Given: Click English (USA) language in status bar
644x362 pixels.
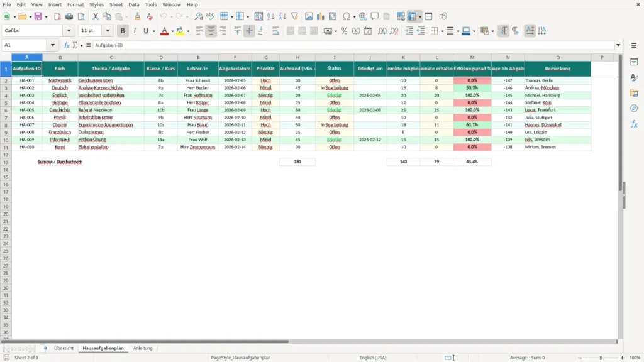Looking at the screenshot, I should [373, 358].
